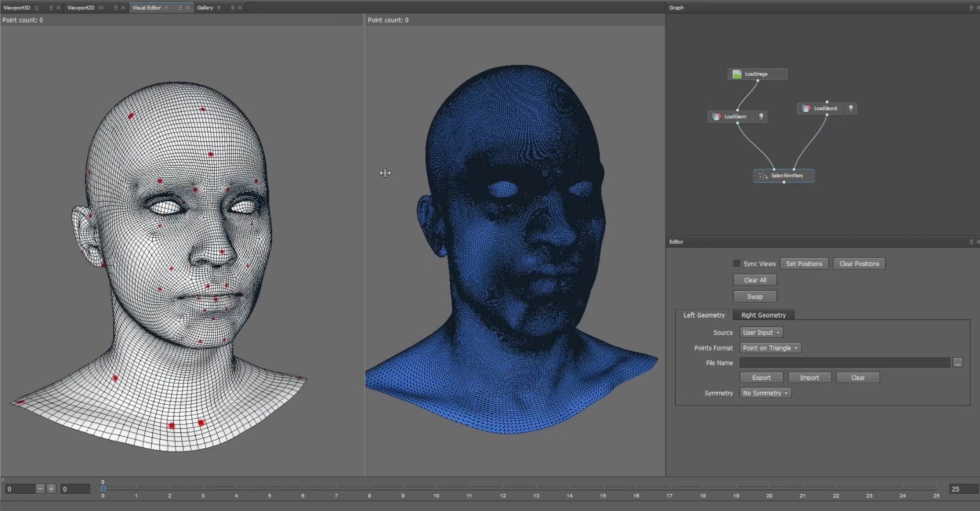Toggle the LoadGeom node lightbulb visibility
980x511 pixels.
pos(761,116)
